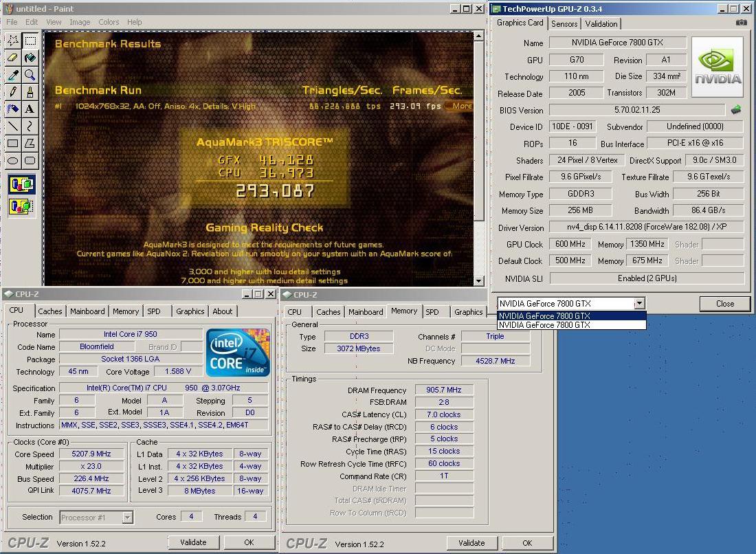The image size is (756, 554).
Task: Open the Caches tab in left CPU-Z window
Action: [x=50, y=311]
